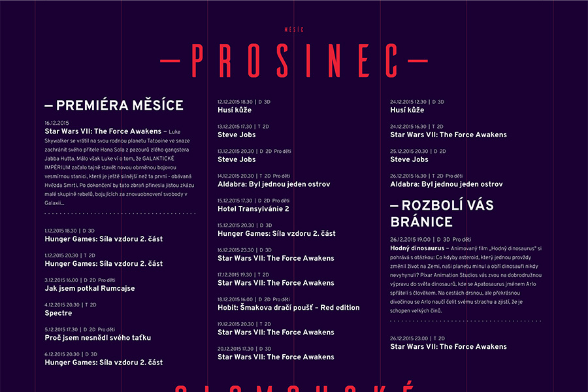Select Star Wars VII screening on 20.12.2015

click(276, 357)
